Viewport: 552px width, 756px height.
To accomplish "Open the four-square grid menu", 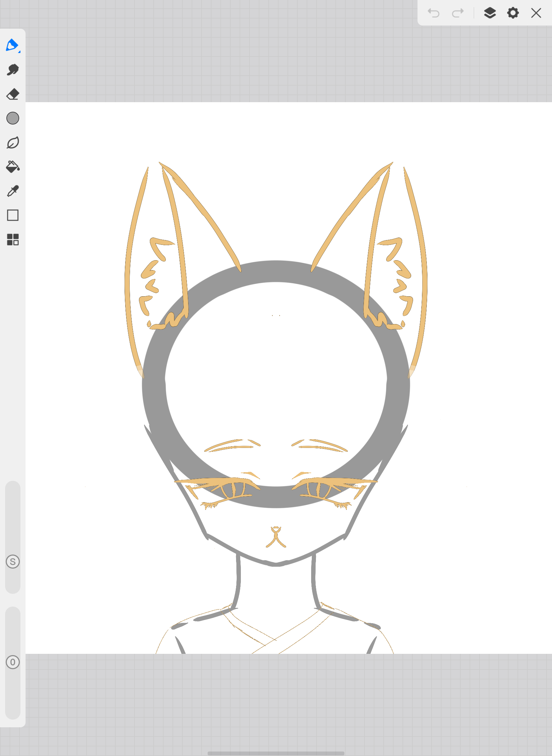I will coord(13,239).
